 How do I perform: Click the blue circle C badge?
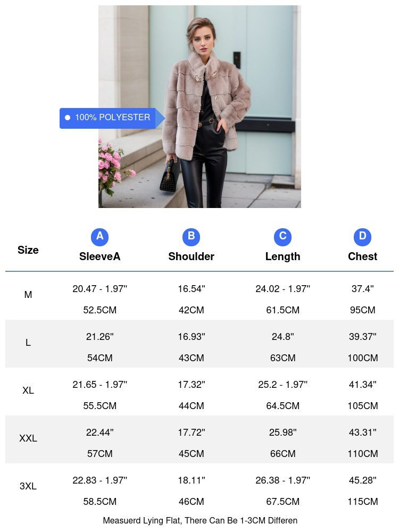(x=282, y=237)
